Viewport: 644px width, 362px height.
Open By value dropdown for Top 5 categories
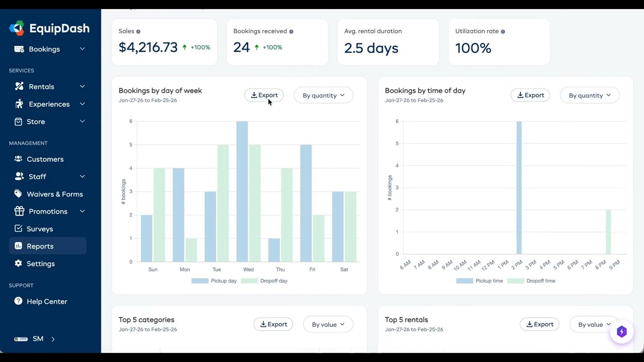click(328, 324)
